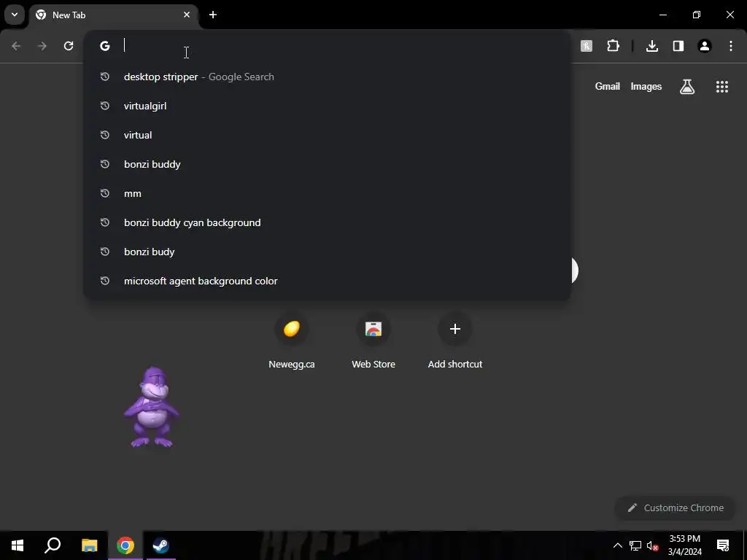Click history icon beside 'microsoft agent background color'

coord(105,281)
